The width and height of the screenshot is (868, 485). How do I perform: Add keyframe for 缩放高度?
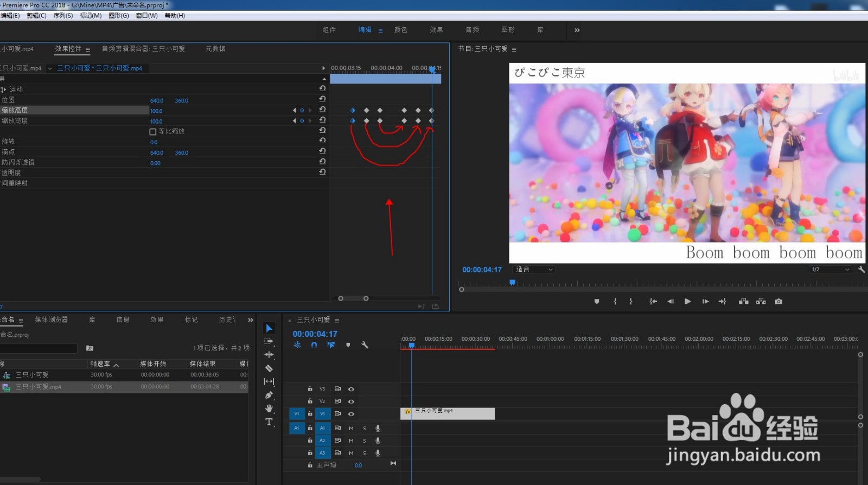point(302,111)
